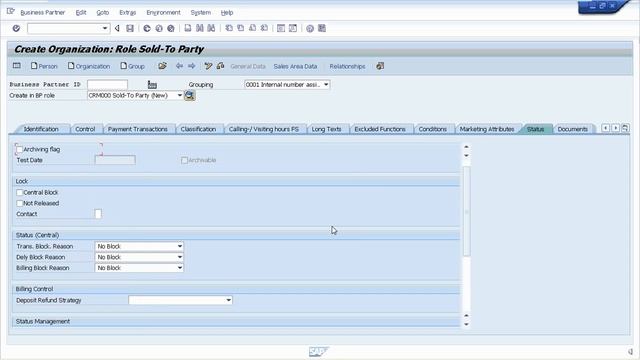Click the Generate Shortcut icon

coord(293,28)
